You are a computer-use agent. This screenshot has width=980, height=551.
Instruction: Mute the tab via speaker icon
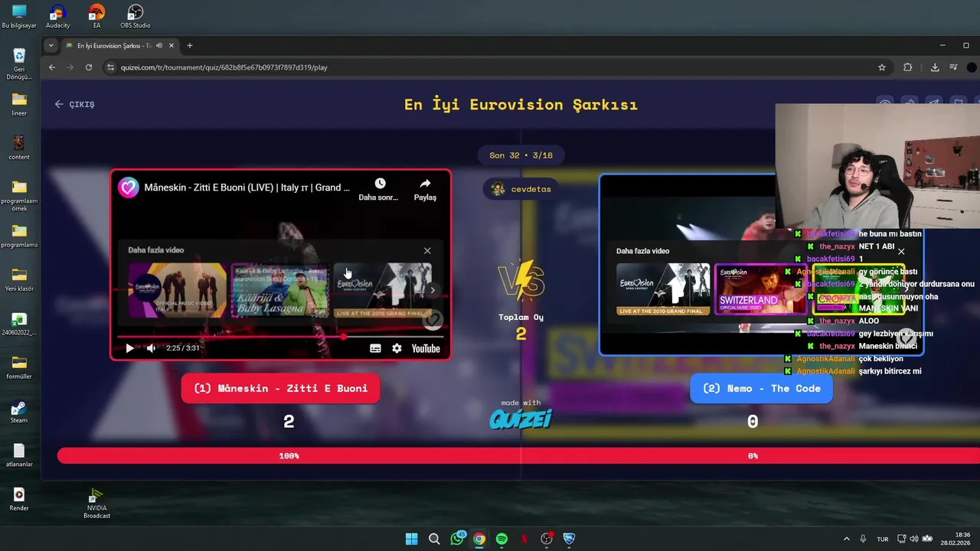click(159, 46)
